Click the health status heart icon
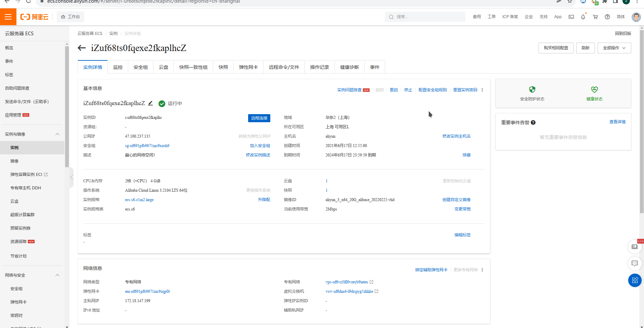Image resolution: width=644 pixels, height=328 pixels. point(594,90)
